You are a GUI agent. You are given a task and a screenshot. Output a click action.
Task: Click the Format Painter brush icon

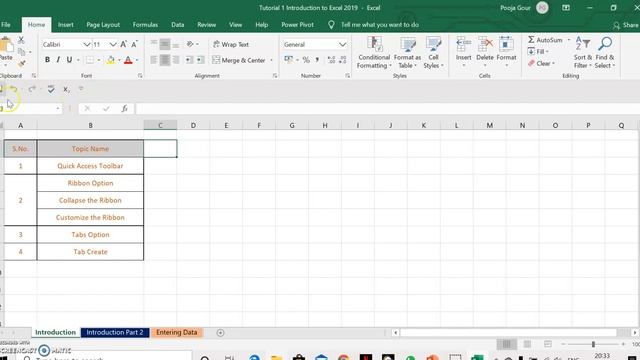(22, 63)
